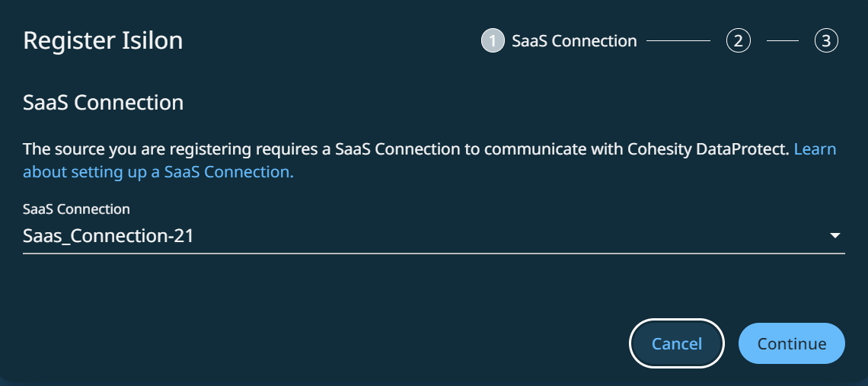
Task: Click connector line between steps 2 and 3
Action: [782, 41]
